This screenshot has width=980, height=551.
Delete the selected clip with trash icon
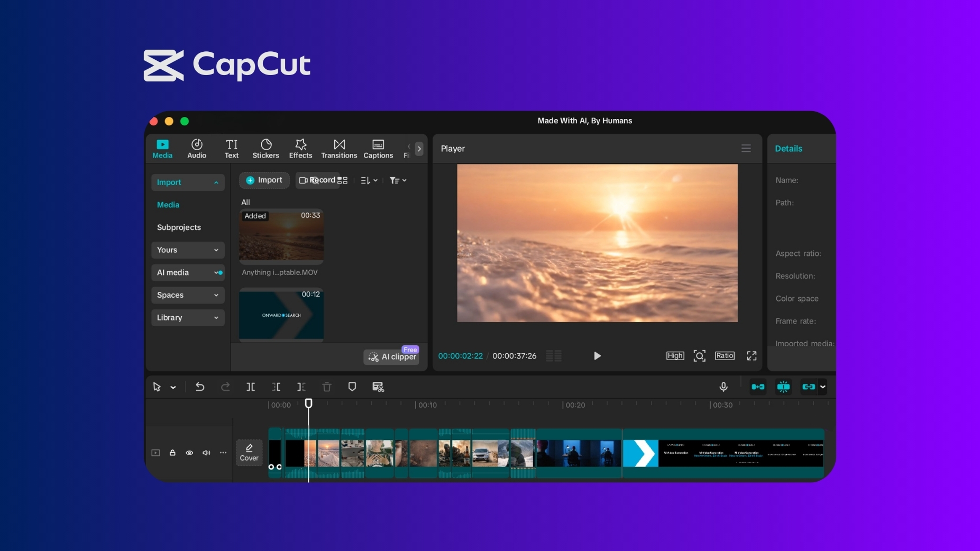(x=326, y=387)
